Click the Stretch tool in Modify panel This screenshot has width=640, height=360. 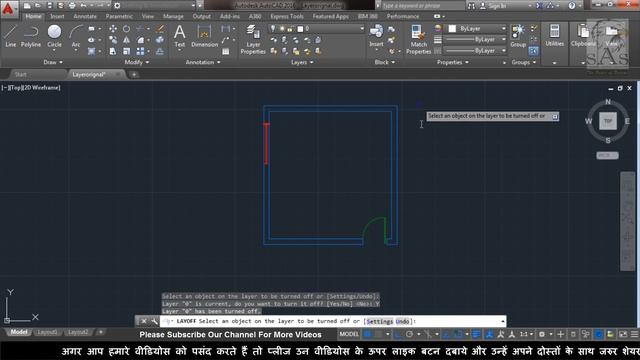[x=113, y=51]
